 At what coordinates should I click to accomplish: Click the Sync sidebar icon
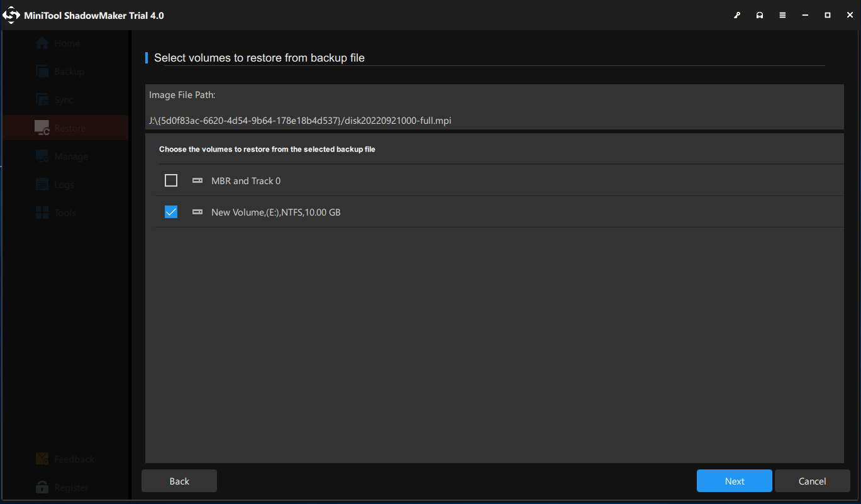click(42, 100)
